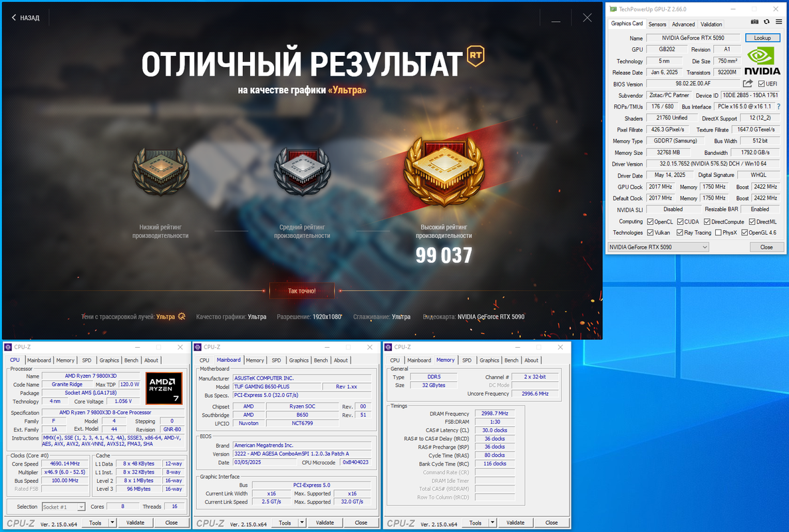Expand Tools dropdown arrow in Memory window
Screen dimensions: 789x532
coord(492,523)
